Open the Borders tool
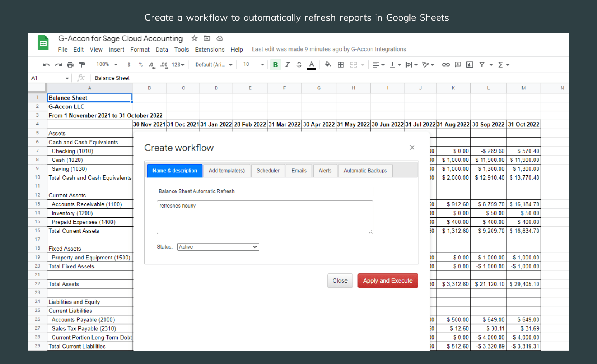The height and width of the screenshot is (364, 597). 341,65
